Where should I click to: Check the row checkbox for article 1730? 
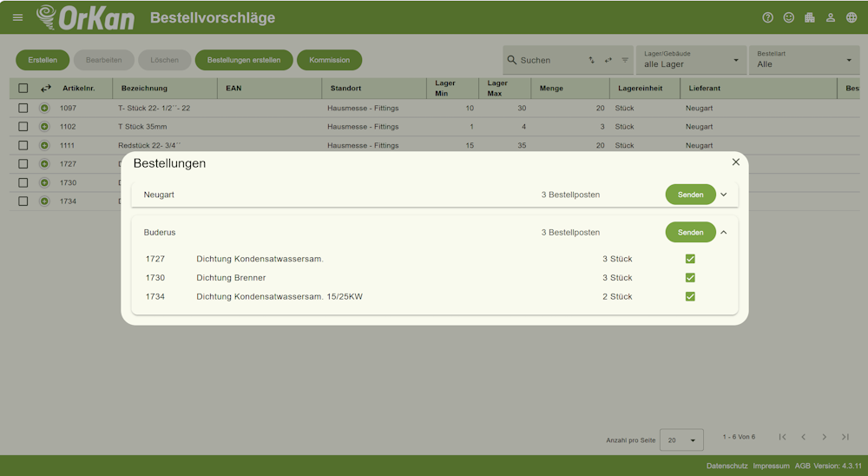click(x=23, y=182)
